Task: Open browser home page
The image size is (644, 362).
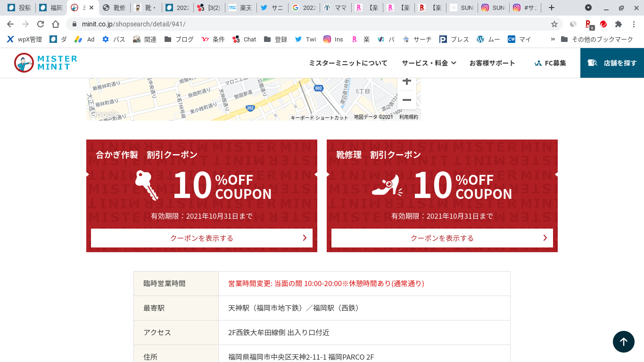Action: click(56, 24)
